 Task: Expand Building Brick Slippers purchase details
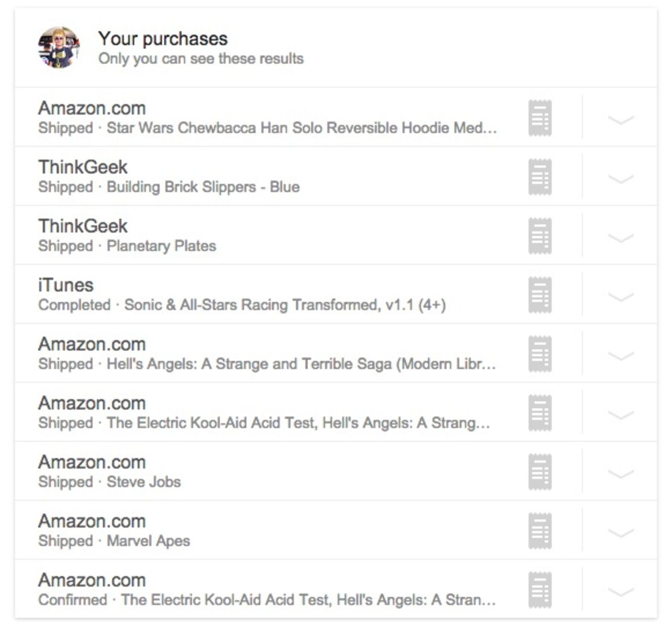621,179
